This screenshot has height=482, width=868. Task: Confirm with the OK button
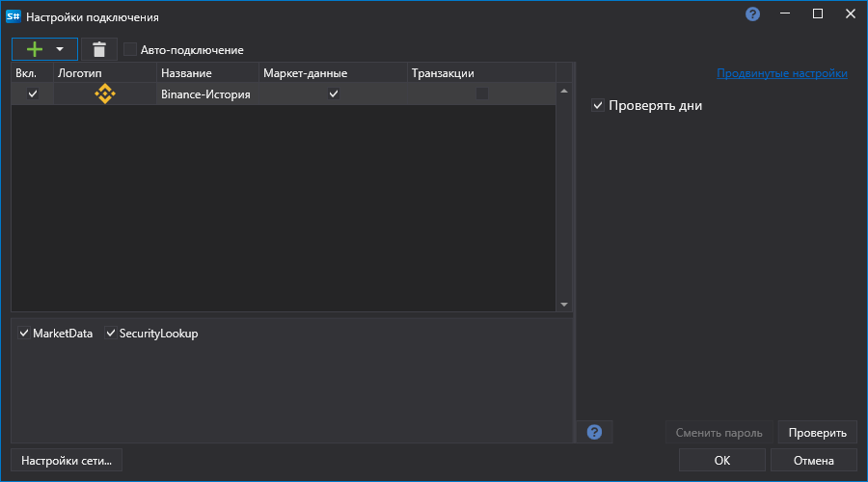click(x=721, y=461)
